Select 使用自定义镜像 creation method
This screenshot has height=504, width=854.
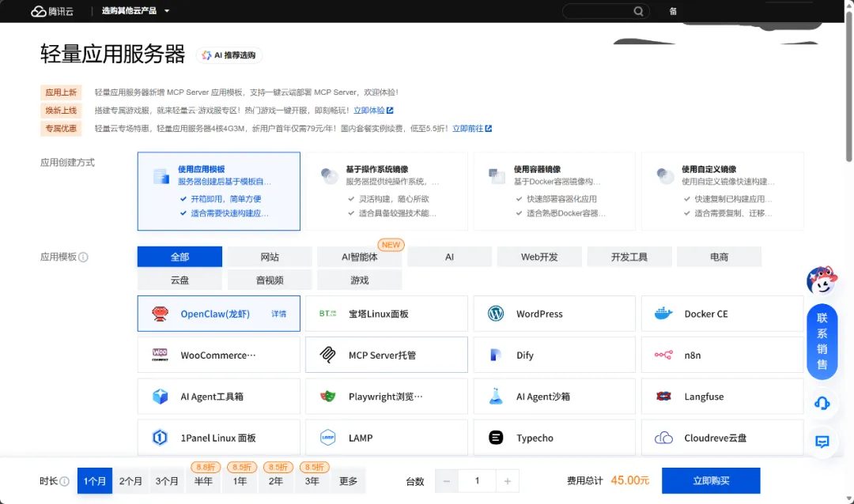pos(722,191)
